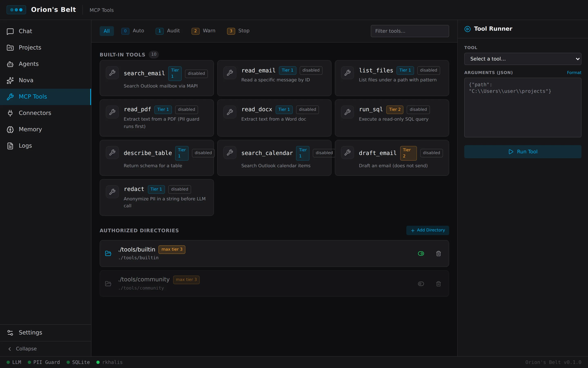Click the Tool Runner play icon
Image resolution: width=588 pixels, height=368 pixels.
point(468,29)
